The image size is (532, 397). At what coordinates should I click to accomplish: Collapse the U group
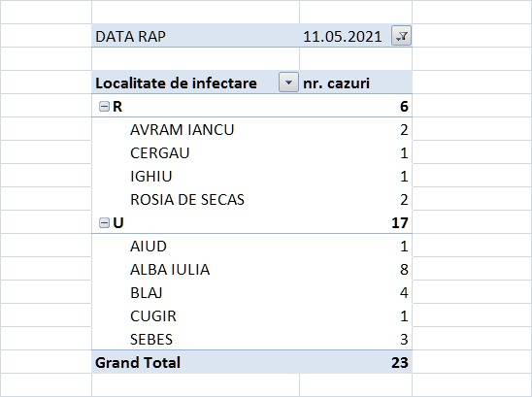[104, 223]
